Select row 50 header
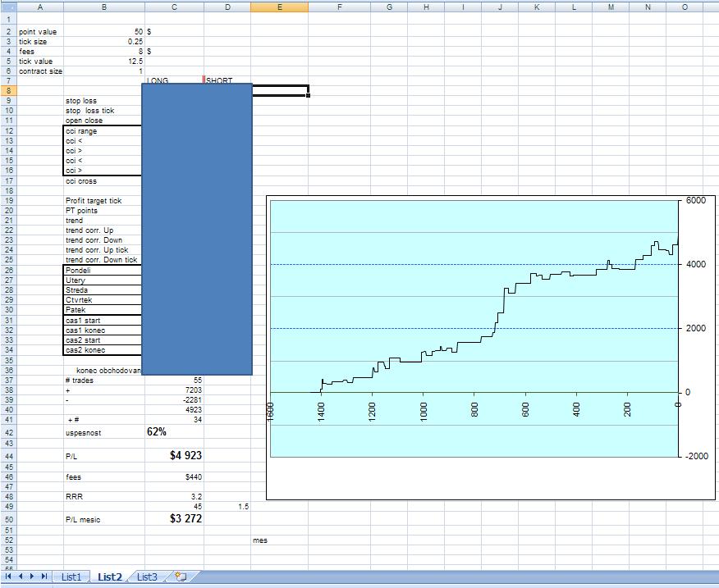The image size is (719, 588). (x=8, y=519)
